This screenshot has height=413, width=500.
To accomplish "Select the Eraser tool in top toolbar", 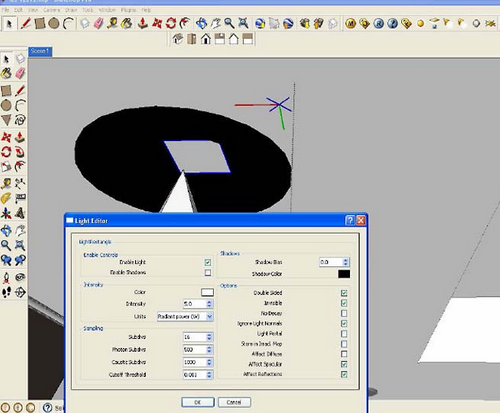I will tap(99, 23).
